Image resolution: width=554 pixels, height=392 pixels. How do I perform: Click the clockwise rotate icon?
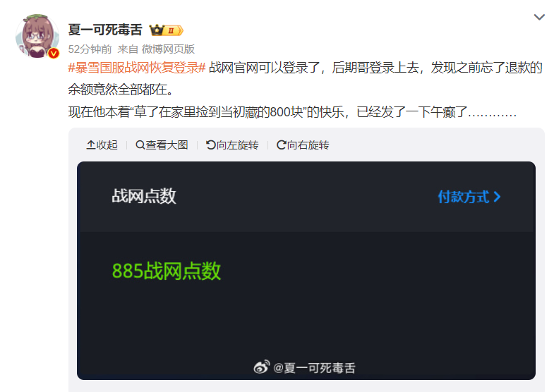point(282,145)
